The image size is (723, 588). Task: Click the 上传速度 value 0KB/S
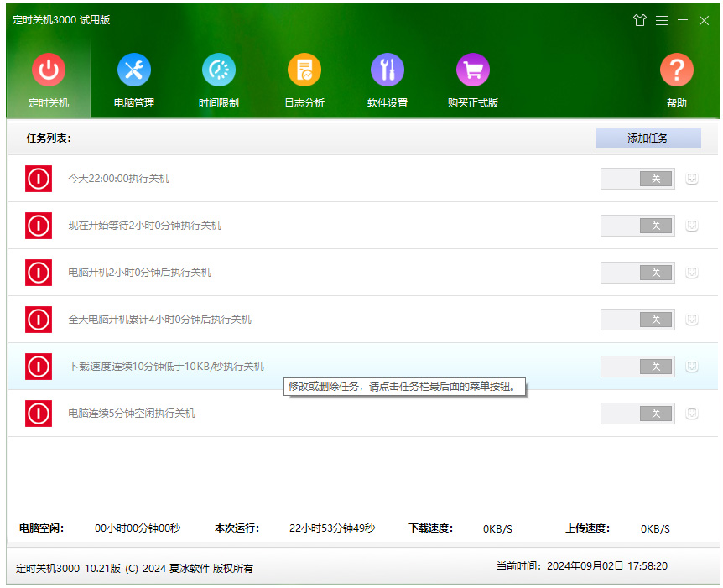pyautogui.click(x=655, y=529)
